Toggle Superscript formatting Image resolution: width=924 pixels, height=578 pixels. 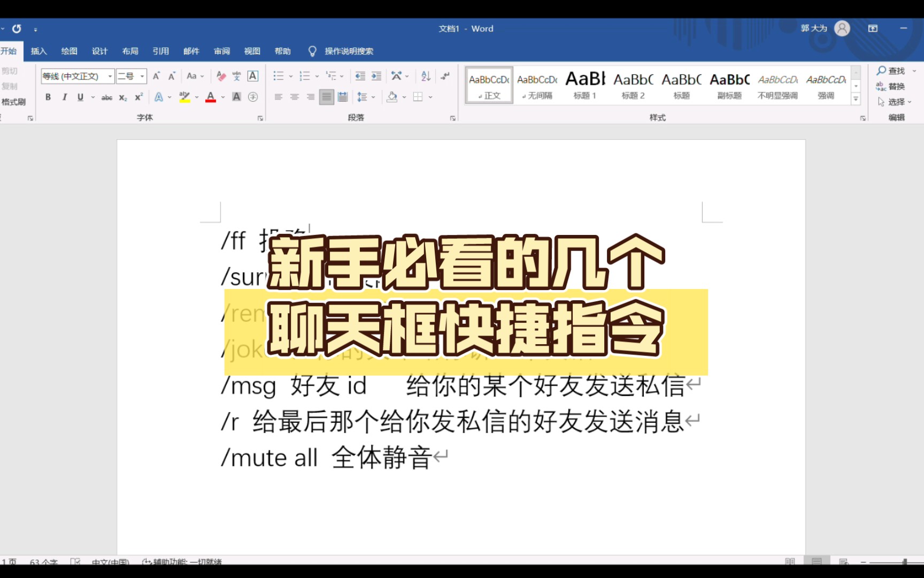point(138,97)
